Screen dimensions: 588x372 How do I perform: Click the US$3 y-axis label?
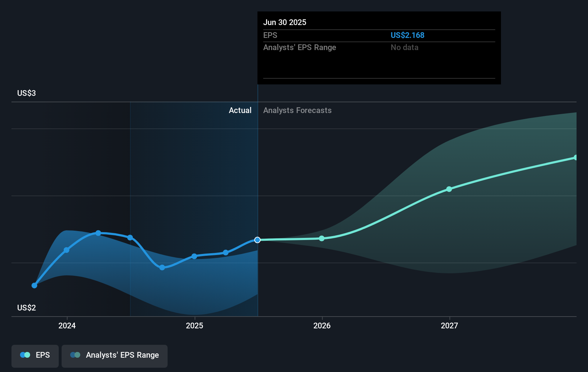(26, 93)
